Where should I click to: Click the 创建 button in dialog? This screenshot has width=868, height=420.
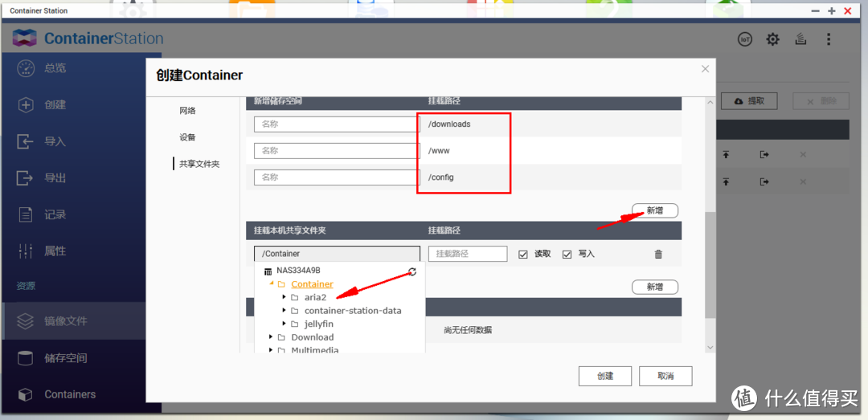(605, 376)
